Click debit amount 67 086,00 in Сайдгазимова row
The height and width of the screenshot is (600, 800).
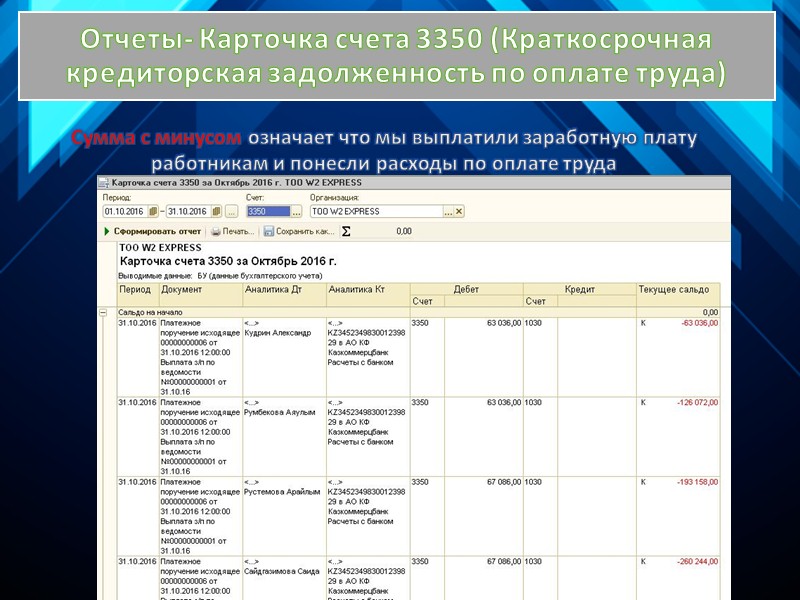click(x=504, y=562)
